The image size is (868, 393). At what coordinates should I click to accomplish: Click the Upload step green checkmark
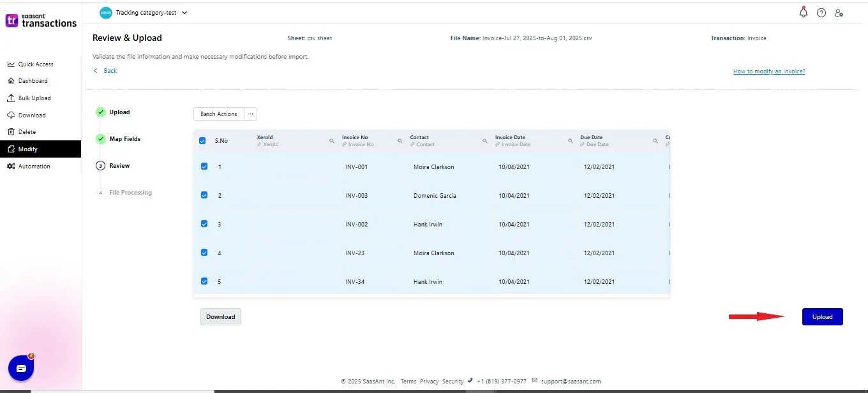click(x=101, y=112)
